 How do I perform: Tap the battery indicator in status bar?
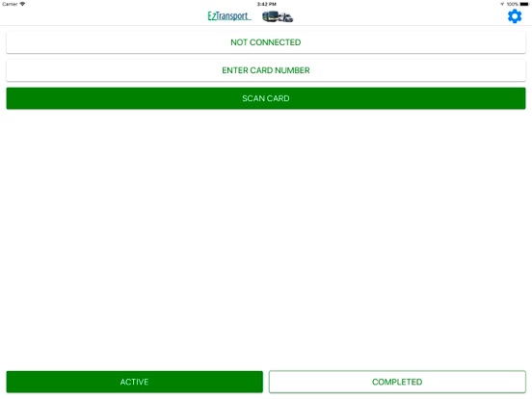coord(524,4)
